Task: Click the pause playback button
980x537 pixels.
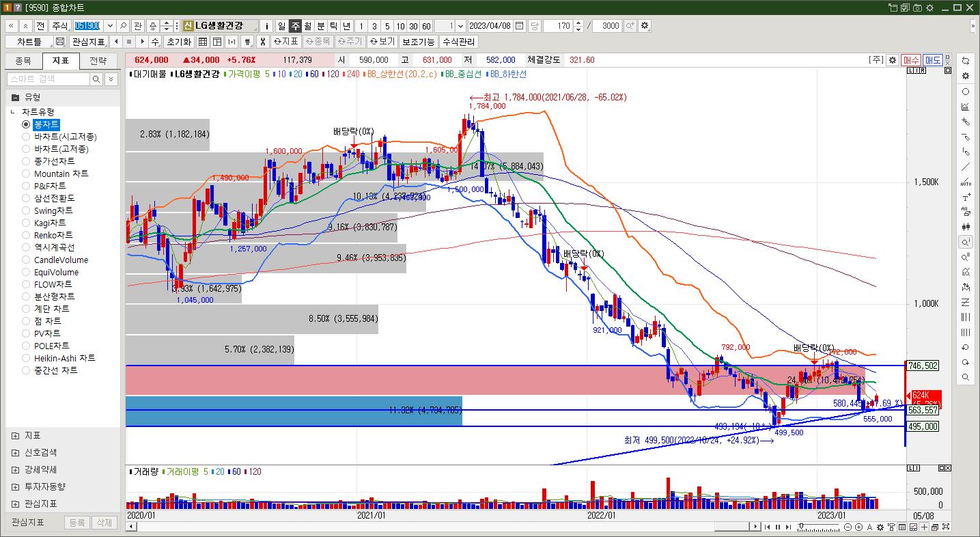Action: [x=778, y=527]
